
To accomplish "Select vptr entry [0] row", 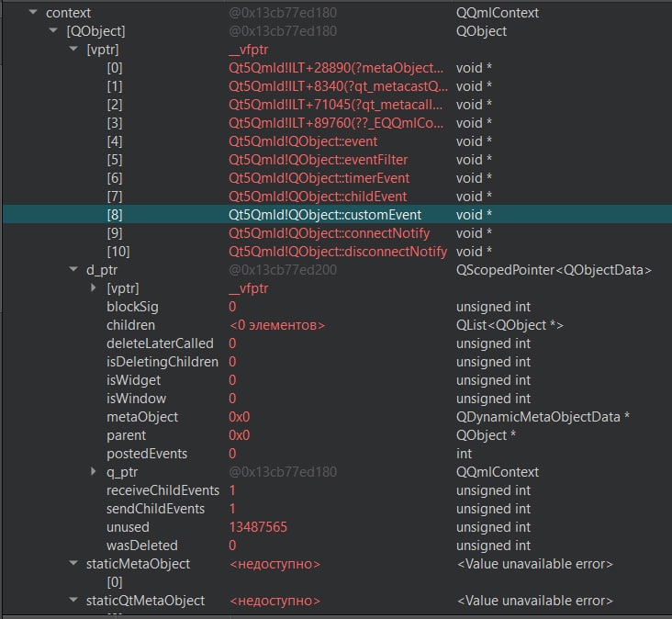I will coord(337,68).
